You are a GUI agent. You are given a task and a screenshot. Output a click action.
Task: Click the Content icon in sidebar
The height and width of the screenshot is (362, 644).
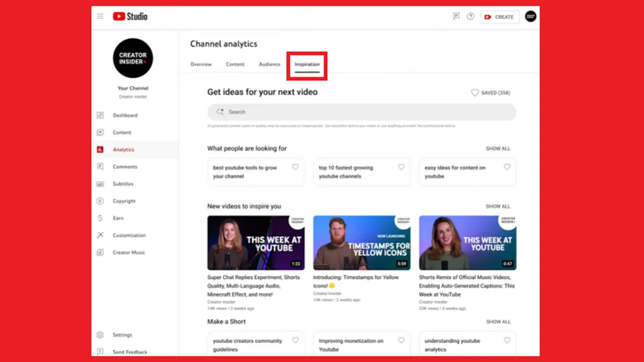point(100,132)
